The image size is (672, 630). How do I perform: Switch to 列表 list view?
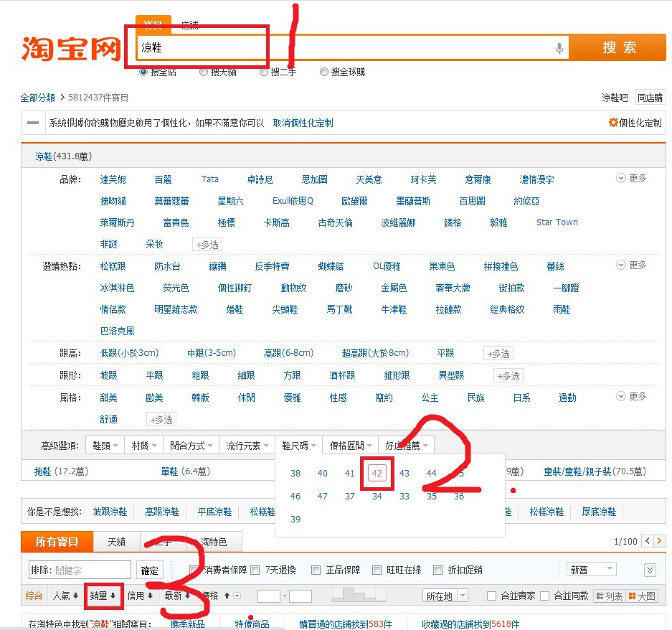tap(610, 596)
